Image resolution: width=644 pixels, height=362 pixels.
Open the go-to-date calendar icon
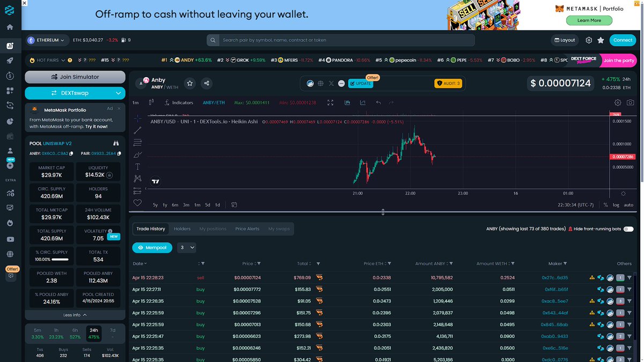[x=234, y=204]
